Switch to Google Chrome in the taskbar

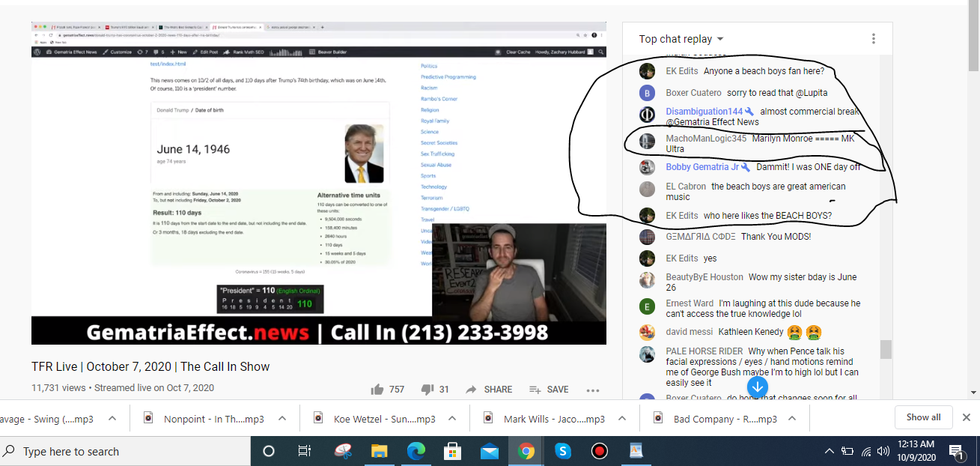[x=526, y=451]
